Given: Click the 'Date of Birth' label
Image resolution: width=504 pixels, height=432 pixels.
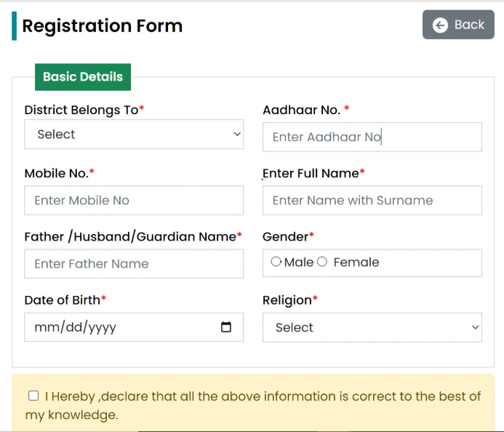Looking at the screenshot, I should (65, 300).
